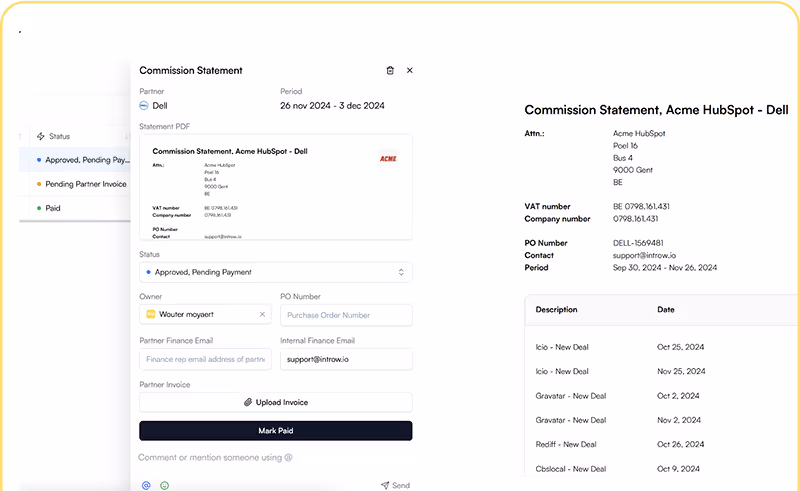Click the Rediff - New Deal row

point(661,444)
